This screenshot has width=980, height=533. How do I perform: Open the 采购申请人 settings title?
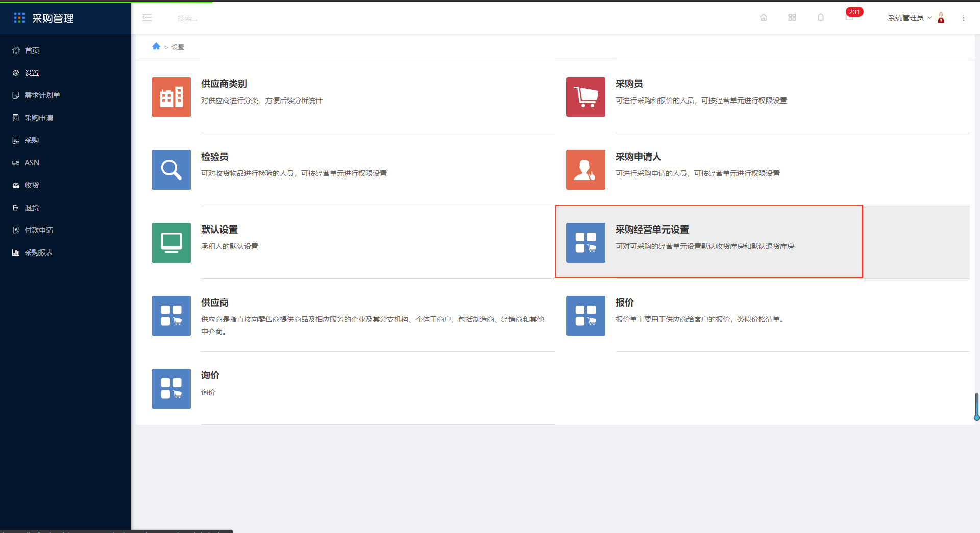coord(638,157)
